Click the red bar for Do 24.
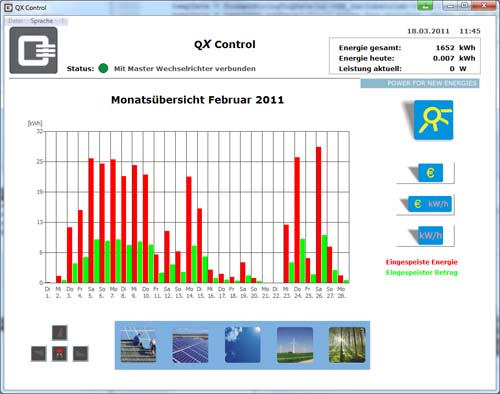 coord(297,220)
